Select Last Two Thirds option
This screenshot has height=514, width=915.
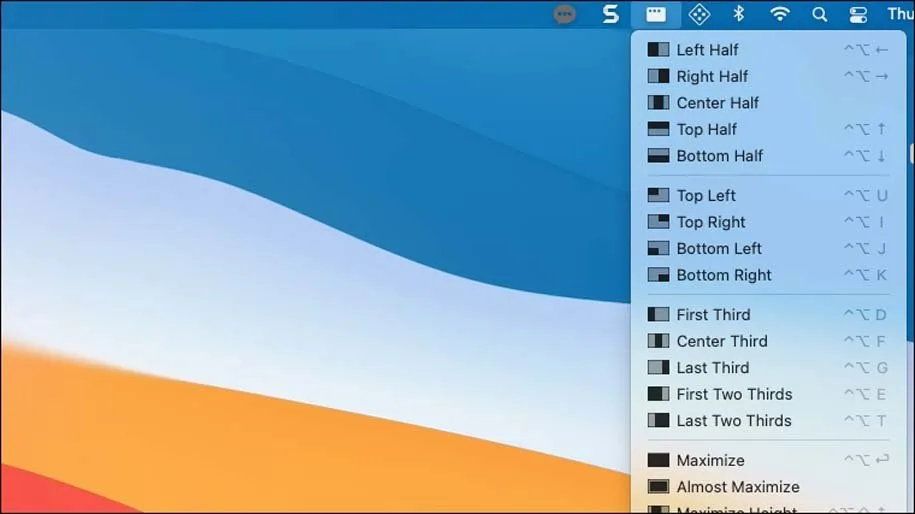pyautogui.click(x=733, y=421)
